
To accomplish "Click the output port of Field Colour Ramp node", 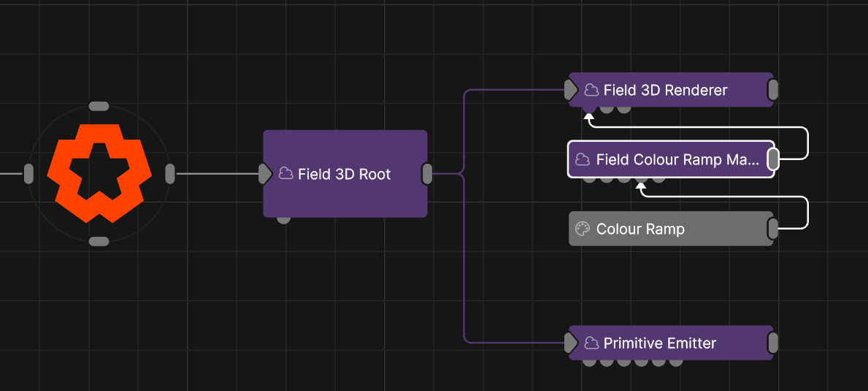I will tap(773, 159).
